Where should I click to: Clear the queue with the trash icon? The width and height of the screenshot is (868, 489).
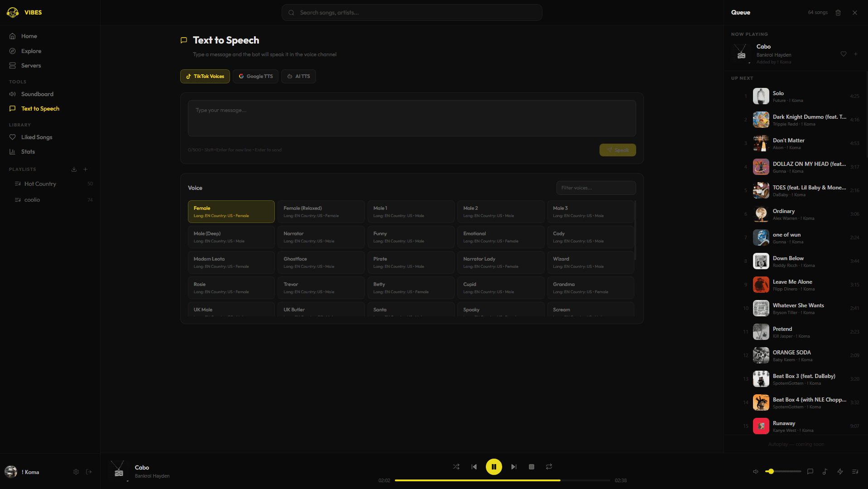(838, 13)
